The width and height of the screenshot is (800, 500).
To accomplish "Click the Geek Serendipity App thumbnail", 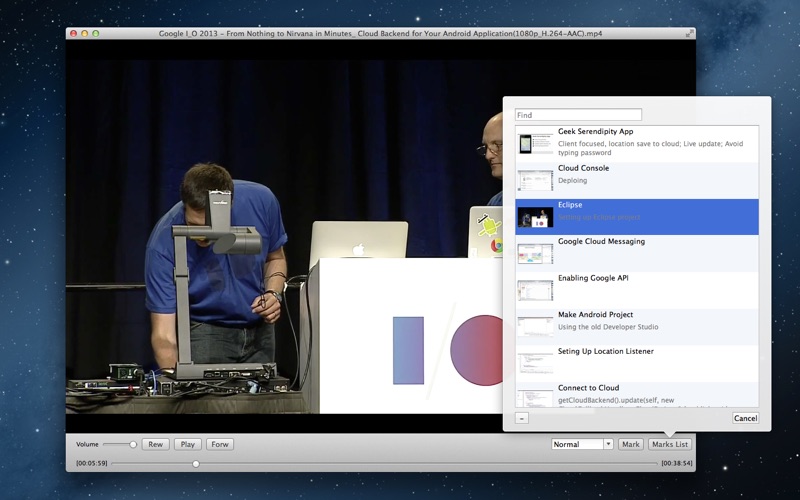I will tap(535, 144).
